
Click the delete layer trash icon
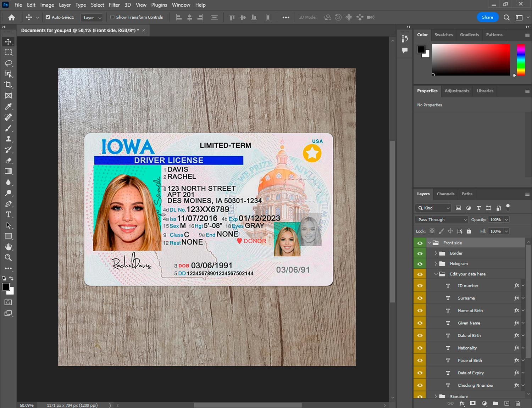(517, 403)
